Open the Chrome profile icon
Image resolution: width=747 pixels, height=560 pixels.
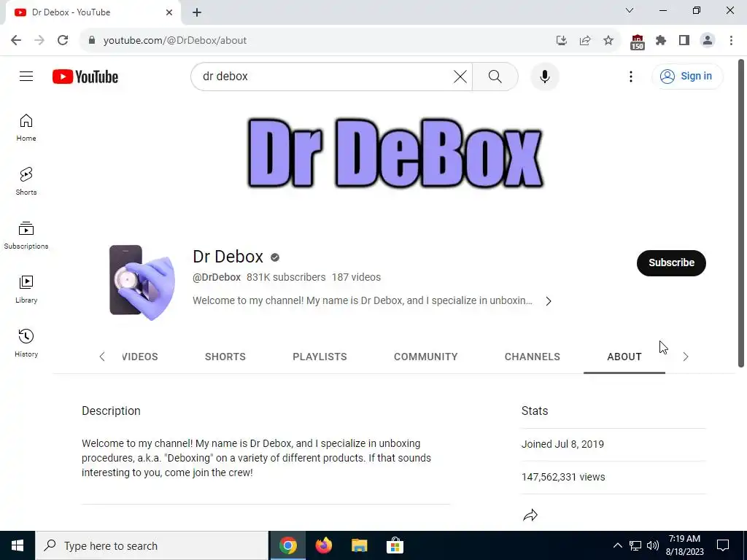pos(708,40)
